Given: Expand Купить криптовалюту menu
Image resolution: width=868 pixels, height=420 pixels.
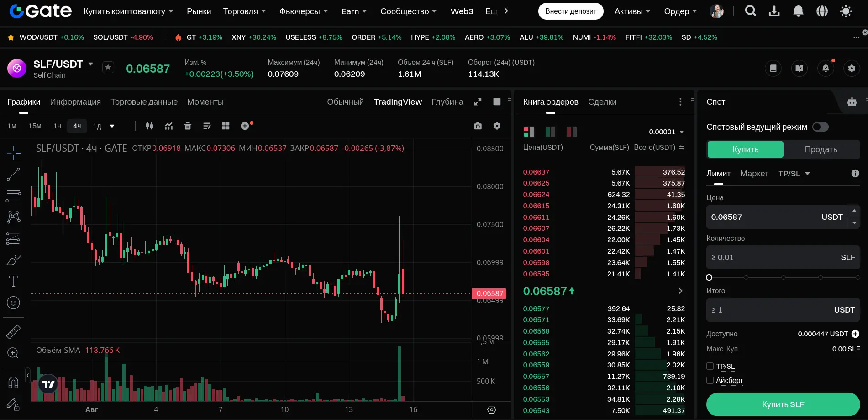Looking at the screenshot, I should tap(128, 11).
